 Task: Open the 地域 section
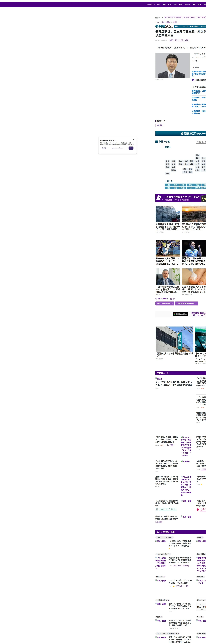click(x=199, y=5)
